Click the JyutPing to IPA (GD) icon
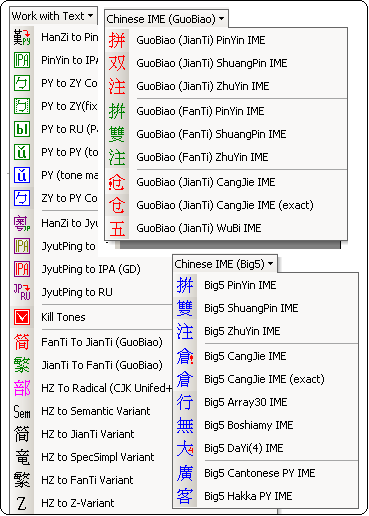This screenshot has width=369, height=516. [x=22, y=269]
